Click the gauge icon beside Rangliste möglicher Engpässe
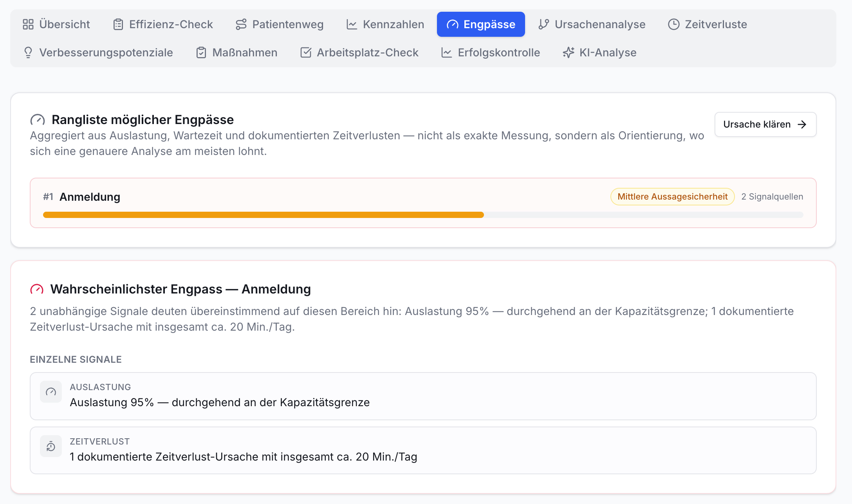 pos(38,120)
